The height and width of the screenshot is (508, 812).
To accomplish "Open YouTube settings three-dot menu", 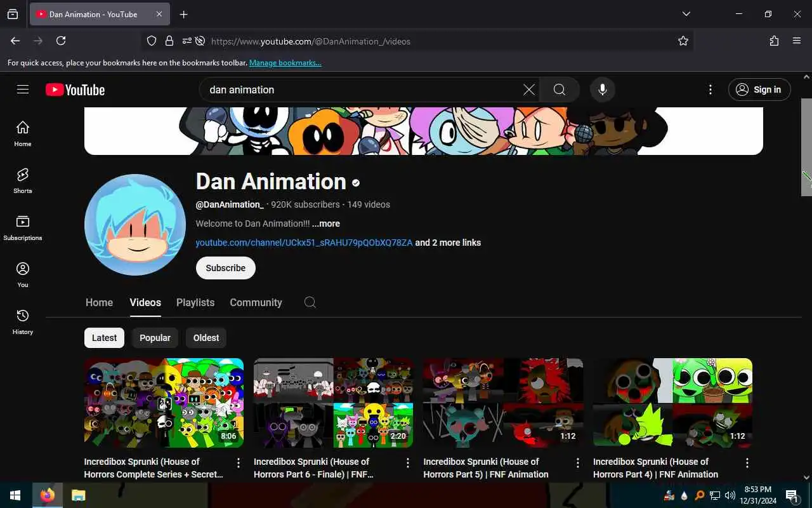I will (x=710, y=90).
